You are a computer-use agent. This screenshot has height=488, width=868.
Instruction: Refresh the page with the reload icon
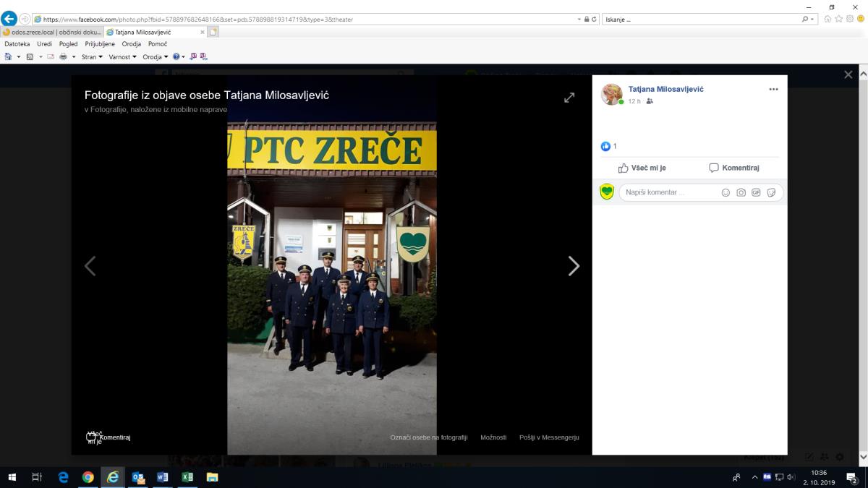point(595,19)
